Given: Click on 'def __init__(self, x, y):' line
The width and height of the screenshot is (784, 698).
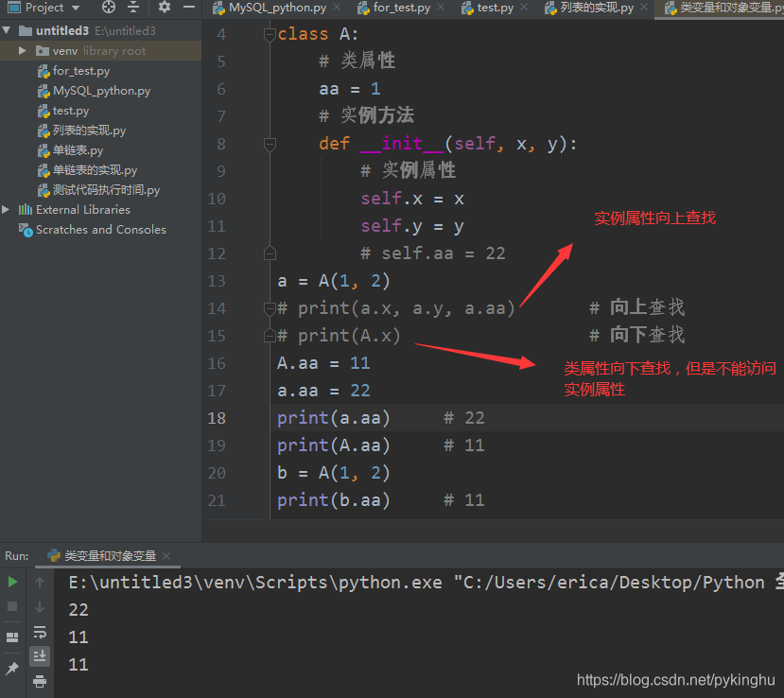Looking at the screenshot, I should [x=448, y=144].
